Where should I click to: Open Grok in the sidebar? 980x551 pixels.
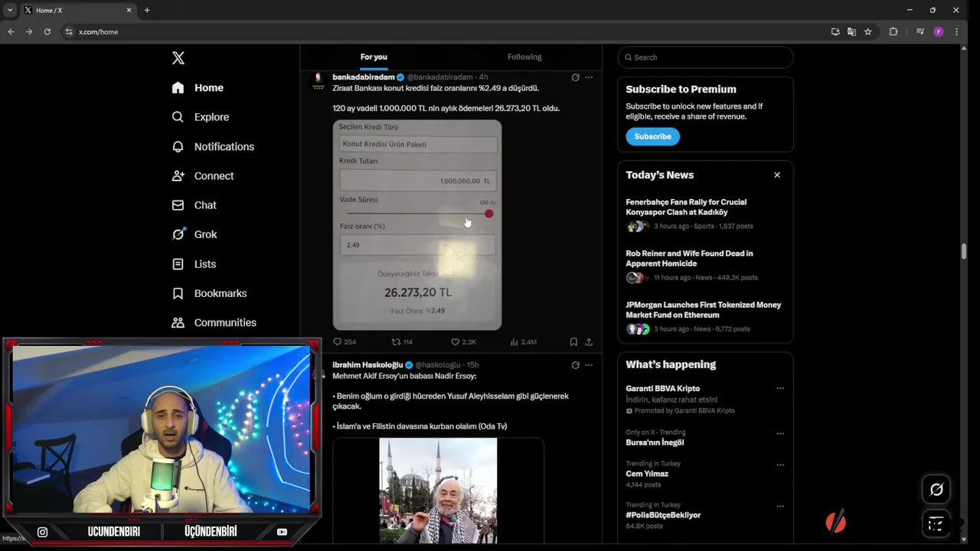pyautogui.click(x=194, y=235)
